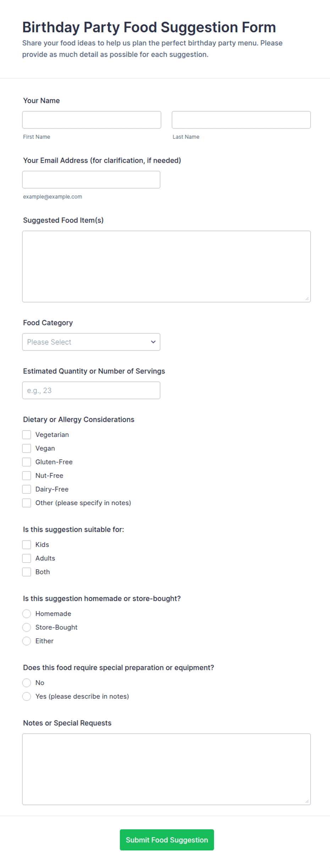Select the Store-Bought radio option

point(27,627)
